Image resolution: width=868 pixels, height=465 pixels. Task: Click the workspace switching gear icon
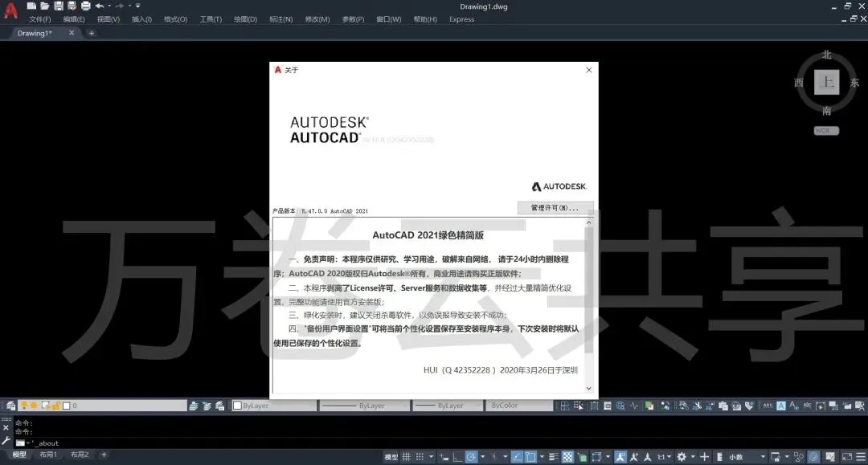(x=682, y=457)
